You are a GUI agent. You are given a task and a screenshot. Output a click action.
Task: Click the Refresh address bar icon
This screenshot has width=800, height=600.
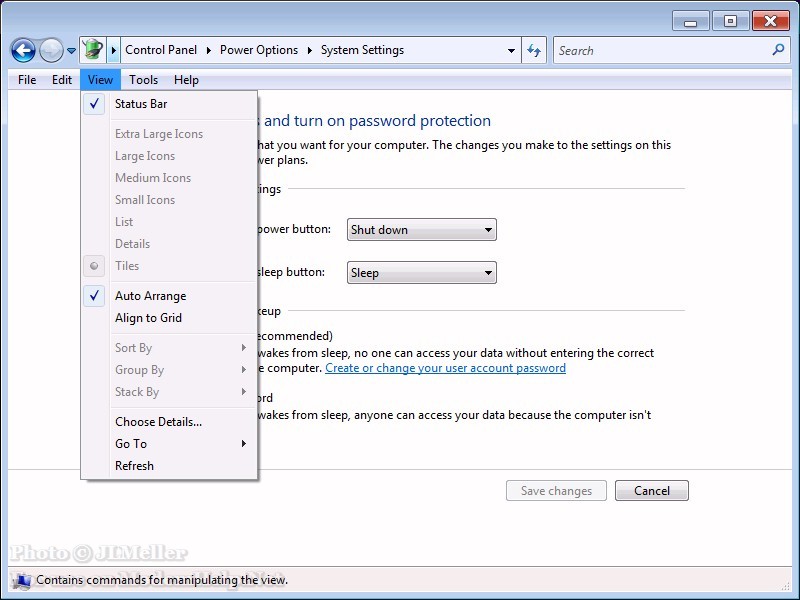pyautogui.click(x=534, y=50)
